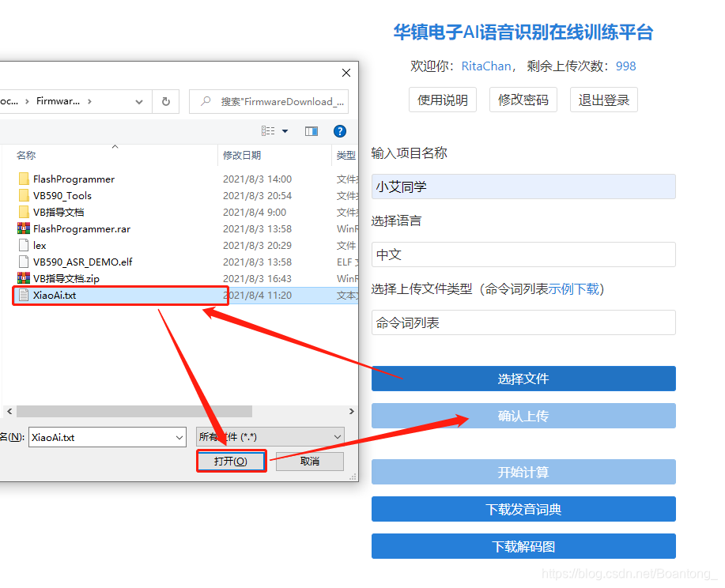
Task: Close the file open dialog
Action: tap(346, 73)
